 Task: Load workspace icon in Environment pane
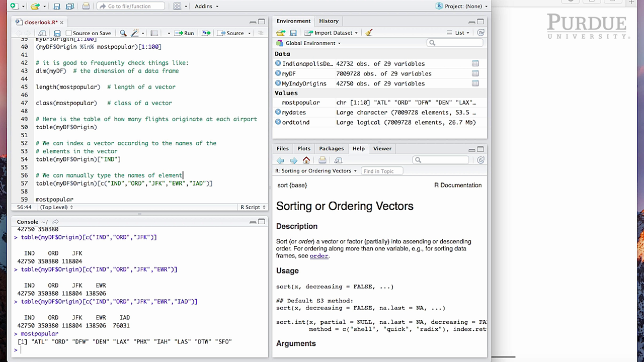281,33
